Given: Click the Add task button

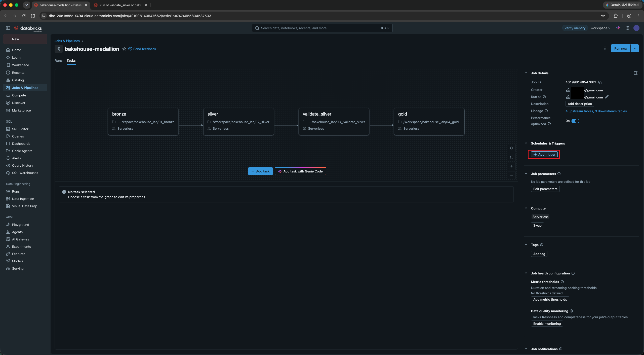Looking at the screenshot, I should [x=260, y=171].
